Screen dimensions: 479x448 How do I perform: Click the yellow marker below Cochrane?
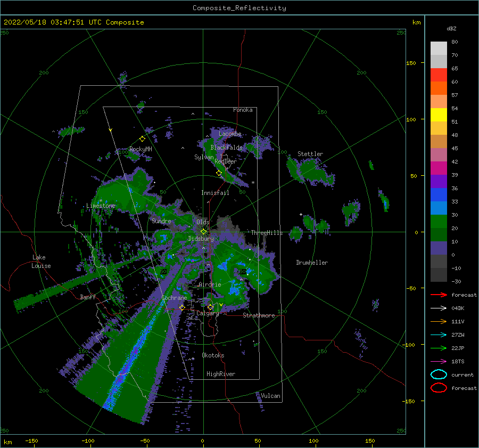182,307
